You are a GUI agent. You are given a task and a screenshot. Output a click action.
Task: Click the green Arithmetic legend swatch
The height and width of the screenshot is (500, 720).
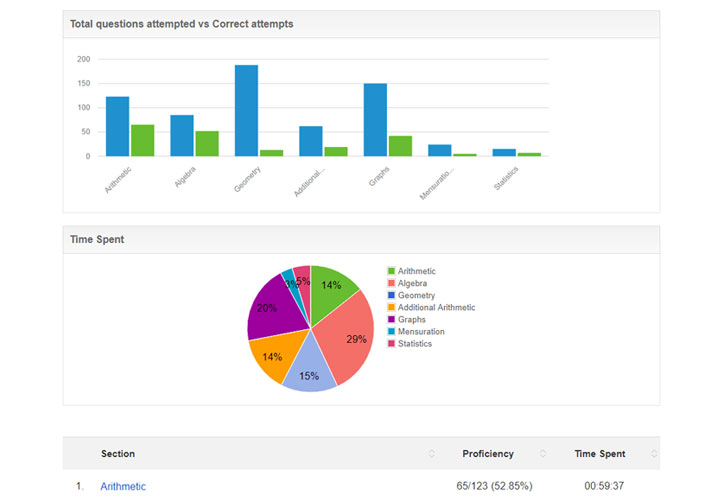(391, 272)
